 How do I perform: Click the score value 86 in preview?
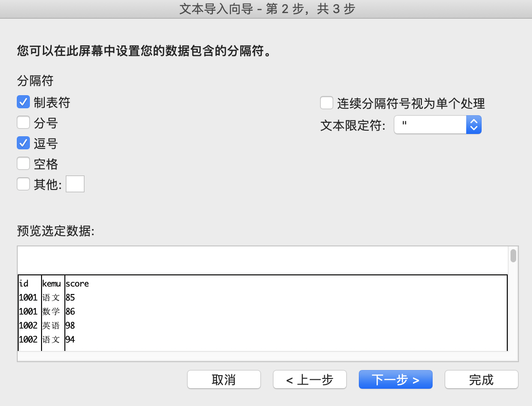point(70,311)
